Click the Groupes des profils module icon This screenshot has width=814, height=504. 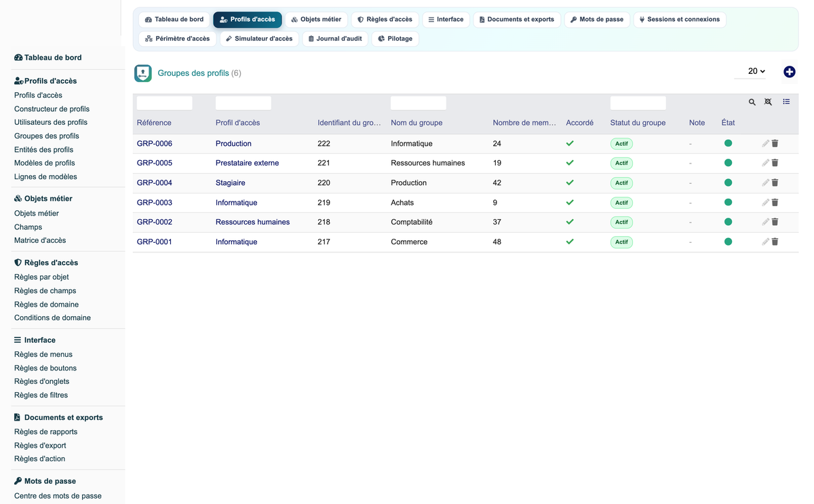click(143, 73)
